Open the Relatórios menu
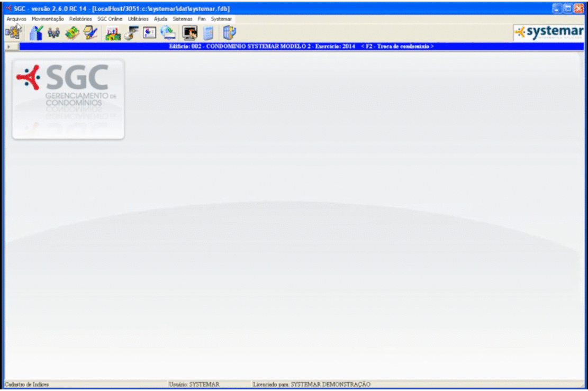 [80, 19]
